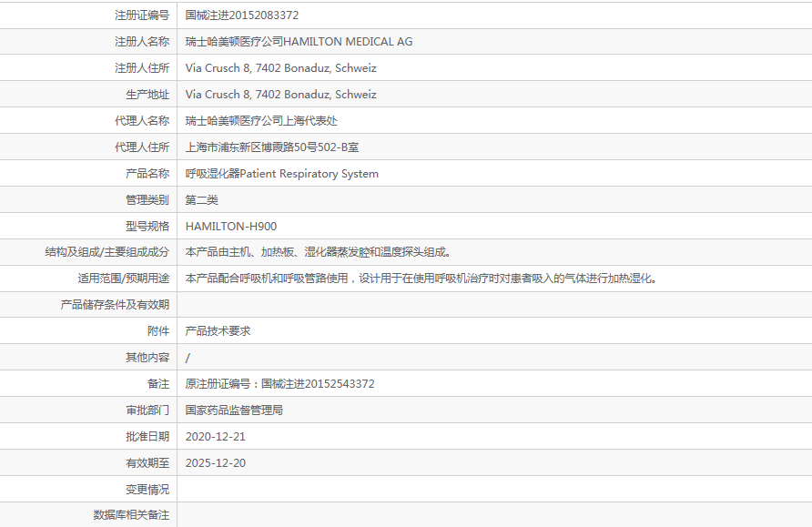Click the 备注 label
812x527 pixels.
(x=158, y=384)
